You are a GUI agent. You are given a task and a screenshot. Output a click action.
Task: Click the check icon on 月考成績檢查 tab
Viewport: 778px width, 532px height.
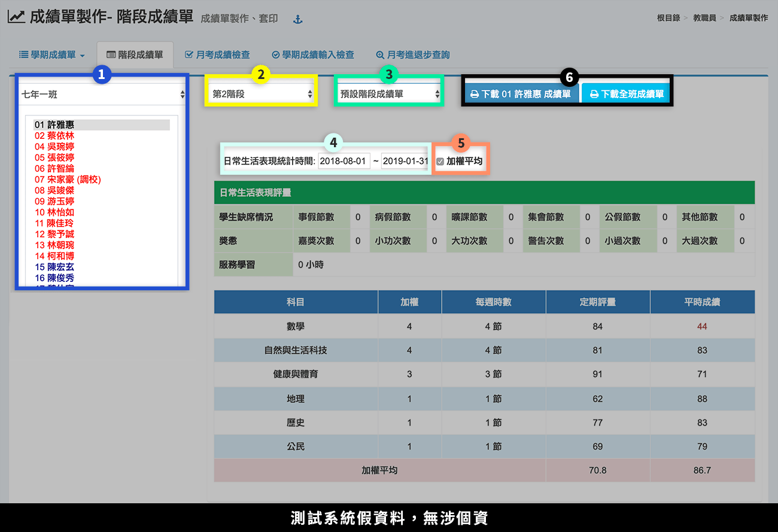coord(189,54)
